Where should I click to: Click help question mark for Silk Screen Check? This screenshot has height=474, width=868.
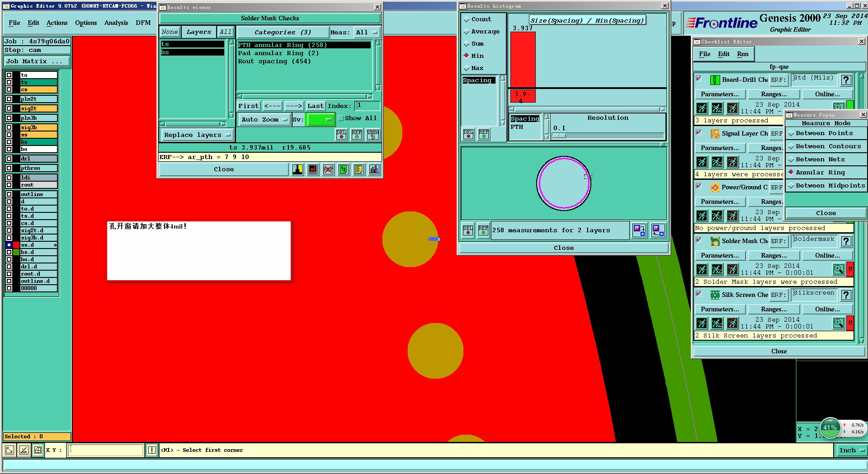pyautogui.click(x=846, y=295)
